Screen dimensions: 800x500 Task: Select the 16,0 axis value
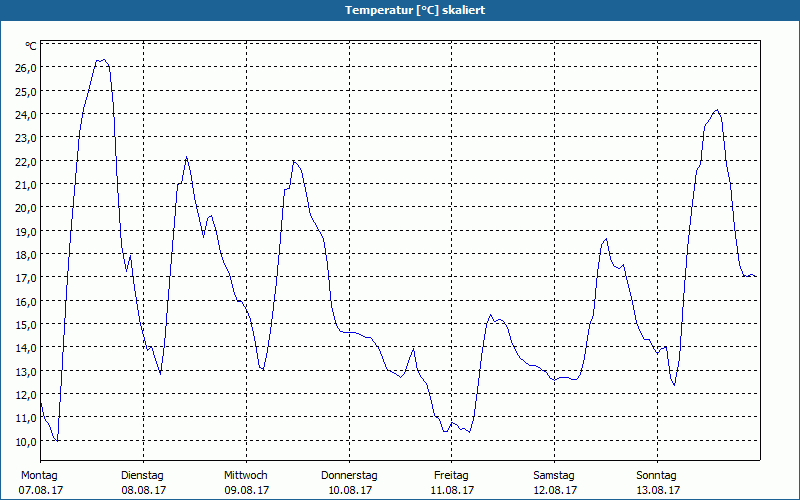[26, 302]
